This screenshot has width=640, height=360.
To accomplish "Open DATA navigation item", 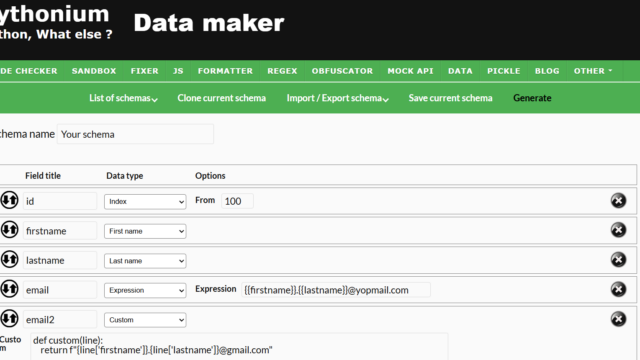I will coord(460,71).
